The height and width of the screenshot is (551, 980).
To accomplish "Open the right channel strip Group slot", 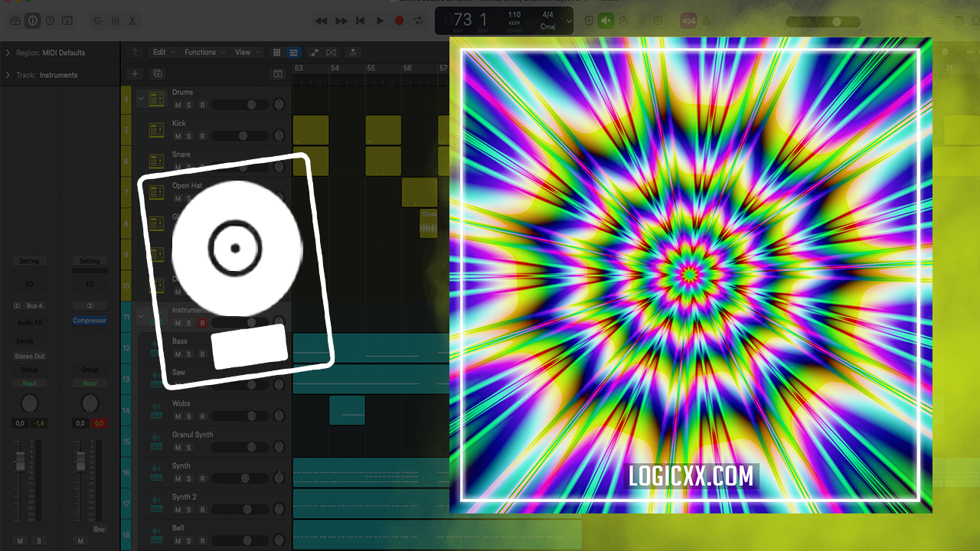I will tap(90, 370).
